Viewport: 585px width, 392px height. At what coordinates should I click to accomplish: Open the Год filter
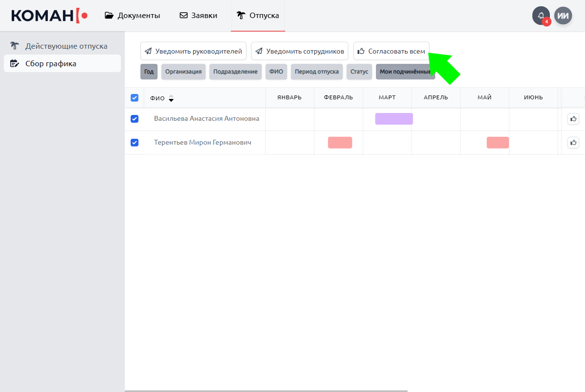(x=149, y=72)
